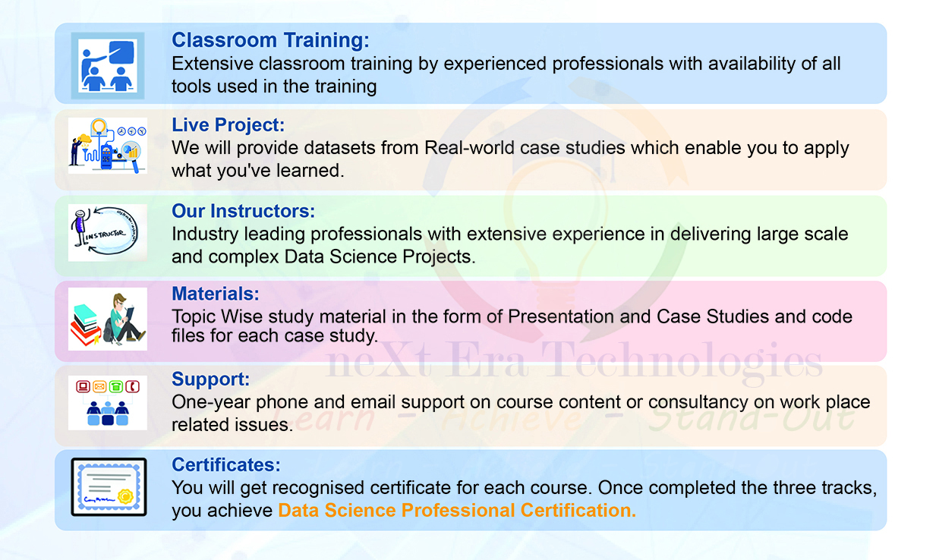Click the neXt Era Technologies watermark

click(x=574, y=363)
